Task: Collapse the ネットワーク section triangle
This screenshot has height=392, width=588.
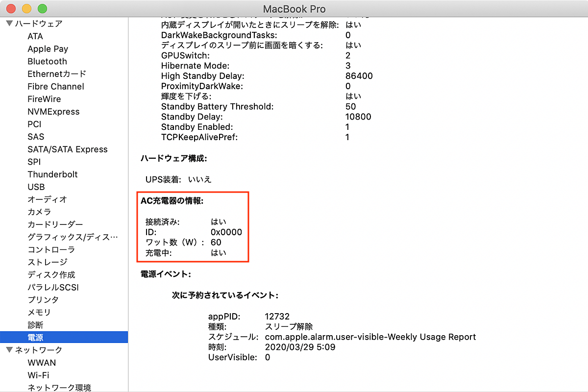Action: pos(9,350)
